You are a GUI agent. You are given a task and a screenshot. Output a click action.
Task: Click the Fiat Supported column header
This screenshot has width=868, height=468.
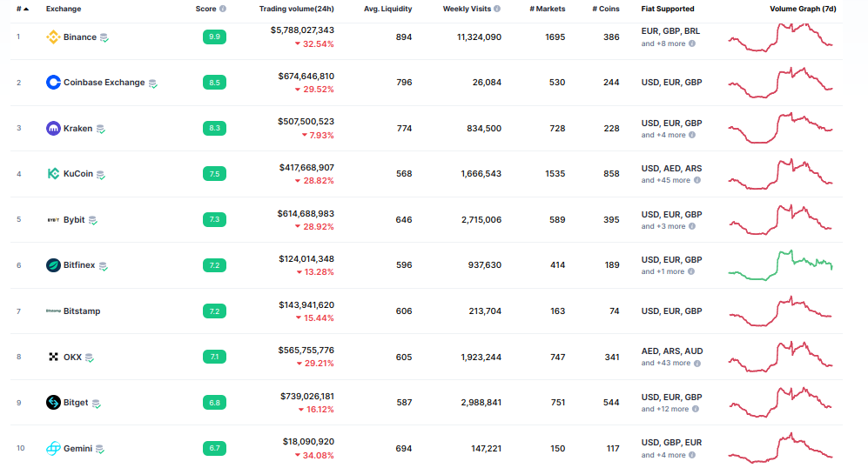(x=668, y=9)
